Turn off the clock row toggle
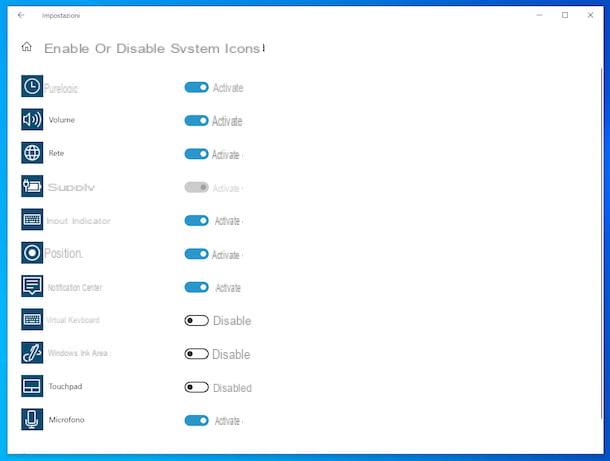This screenshot has width=610, height=461. tap(196, 87)
